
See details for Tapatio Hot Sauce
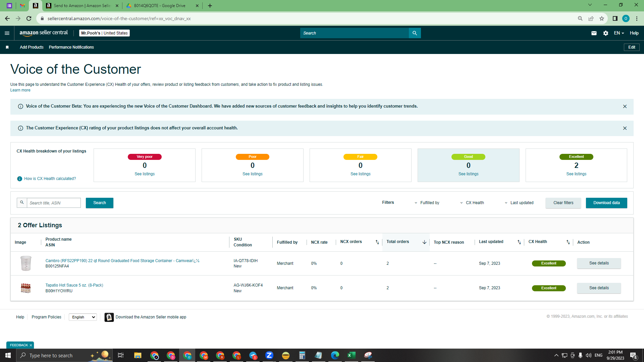(599, 288)
